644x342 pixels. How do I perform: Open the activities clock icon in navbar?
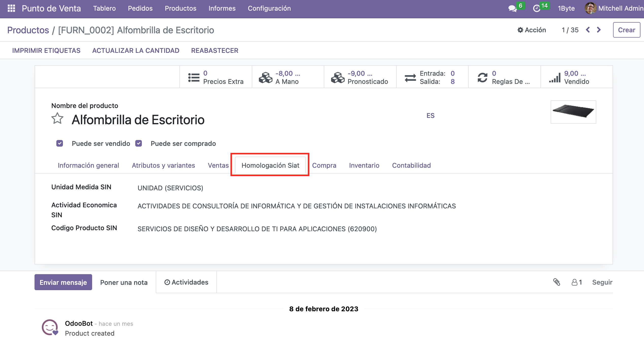(536, 8)
